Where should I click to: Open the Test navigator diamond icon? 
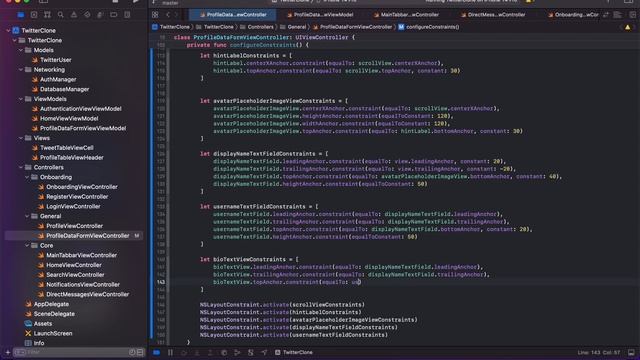(x=87, y=15)
